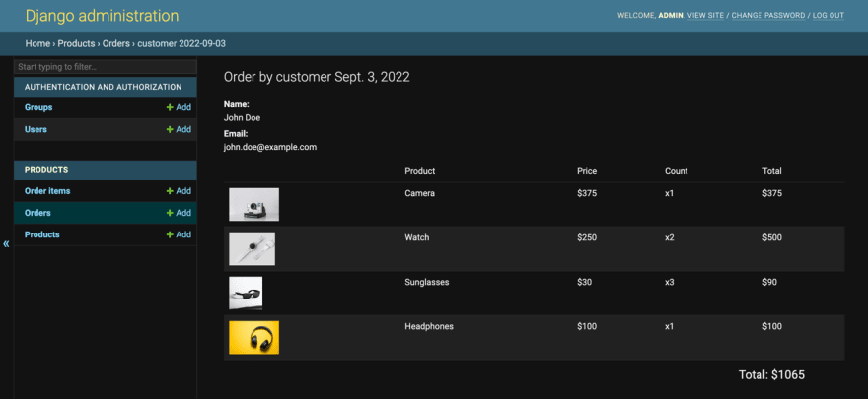Click the plus Add icon for Users

click(x=179, y=129)
